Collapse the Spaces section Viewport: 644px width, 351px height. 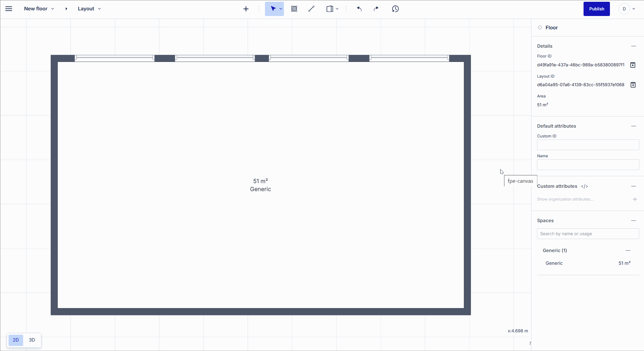[x=634, y=220]
